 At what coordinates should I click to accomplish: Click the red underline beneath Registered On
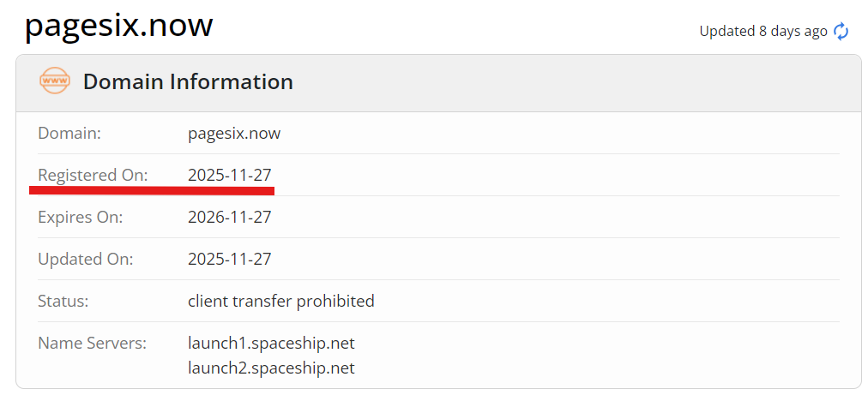[152, 190]
